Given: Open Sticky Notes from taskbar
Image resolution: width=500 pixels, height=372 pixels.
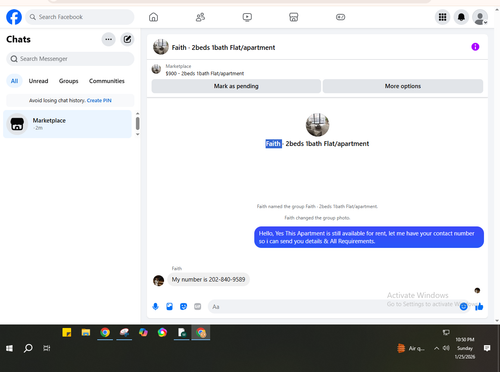Looking at the screenshot, I should 67,332.
